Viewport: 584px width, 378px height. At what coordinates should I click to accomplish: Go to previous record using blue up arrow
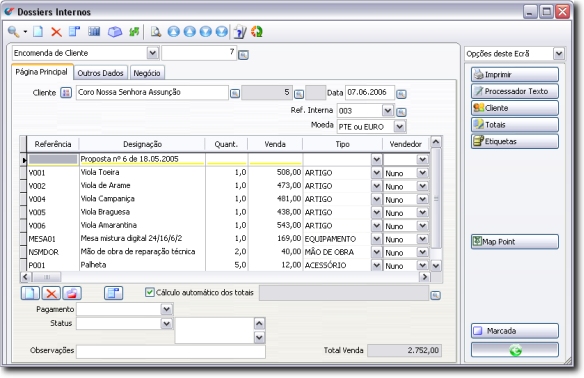click(x=189, y=32)
